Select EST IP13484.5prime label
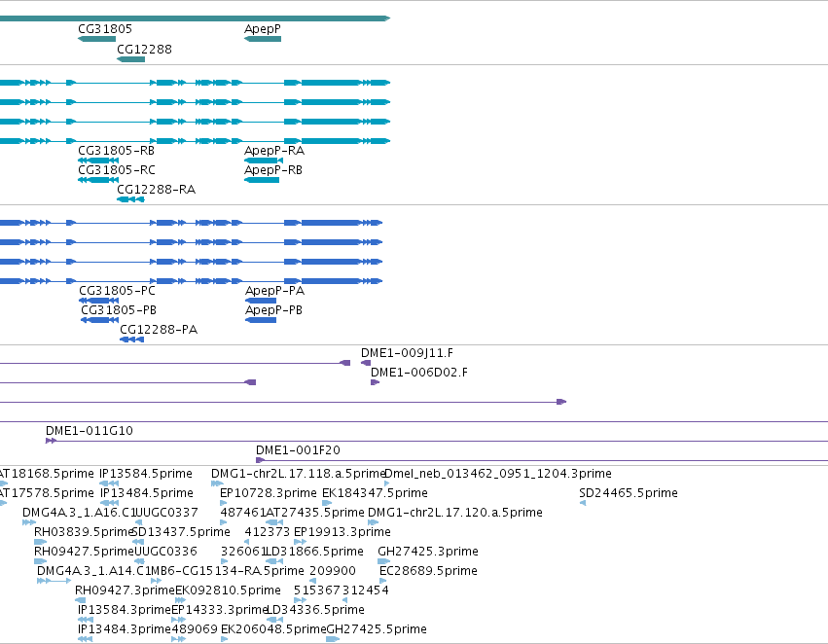 tap(147, 493)
